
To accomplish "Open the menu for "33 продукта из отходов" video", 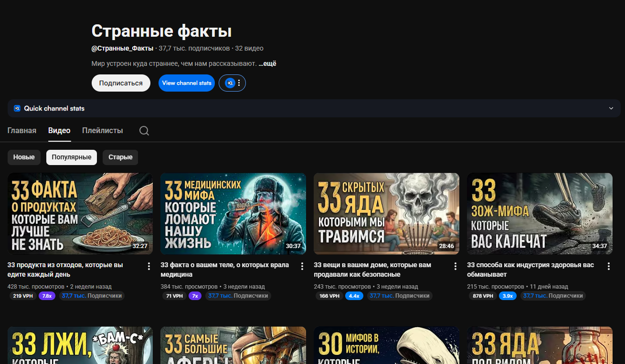I will point(149,266).
